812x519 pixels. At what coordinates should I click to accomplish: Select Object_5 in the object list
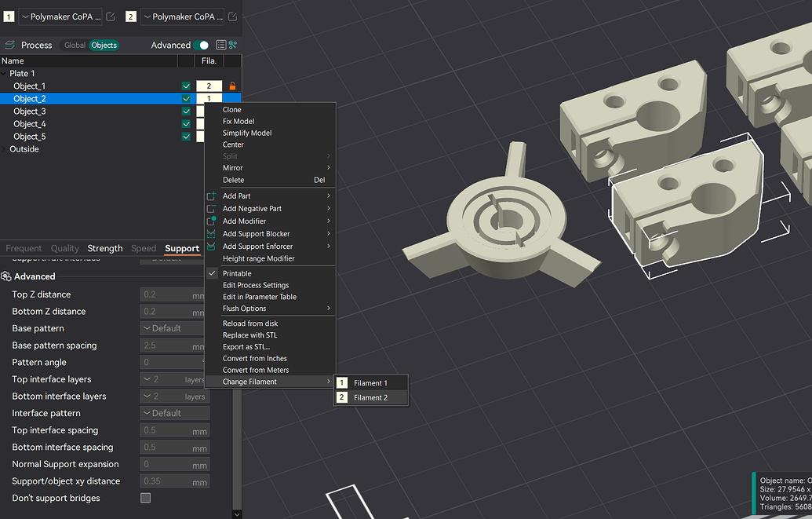(x=30, y=137)
